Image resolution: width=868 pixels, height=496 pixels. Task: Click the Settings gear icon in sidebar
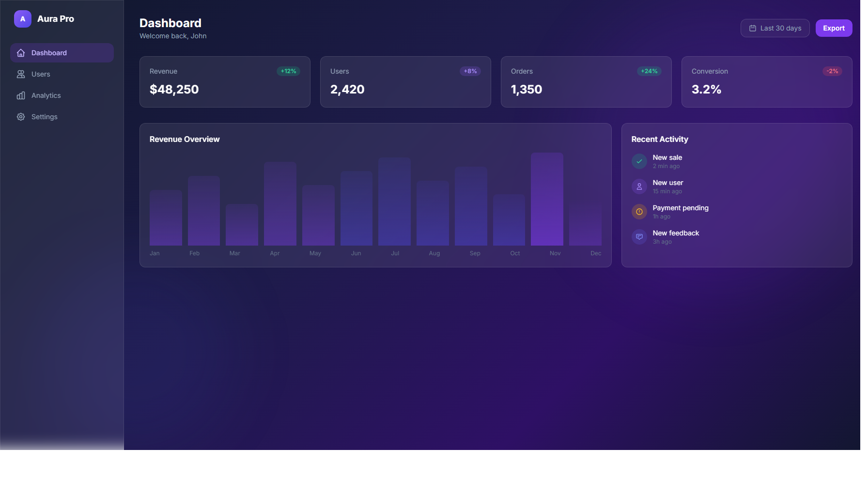point(21,117)
